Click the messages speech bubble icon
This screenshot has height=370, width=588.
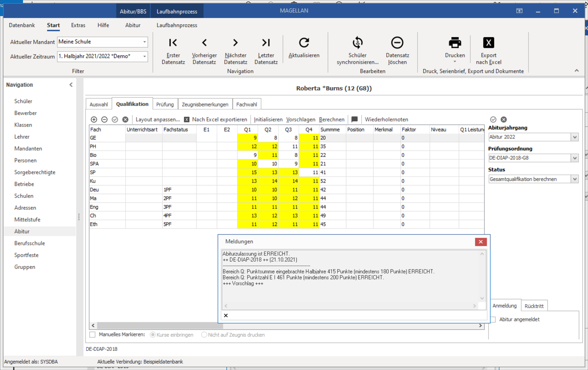tap(354, 119)
